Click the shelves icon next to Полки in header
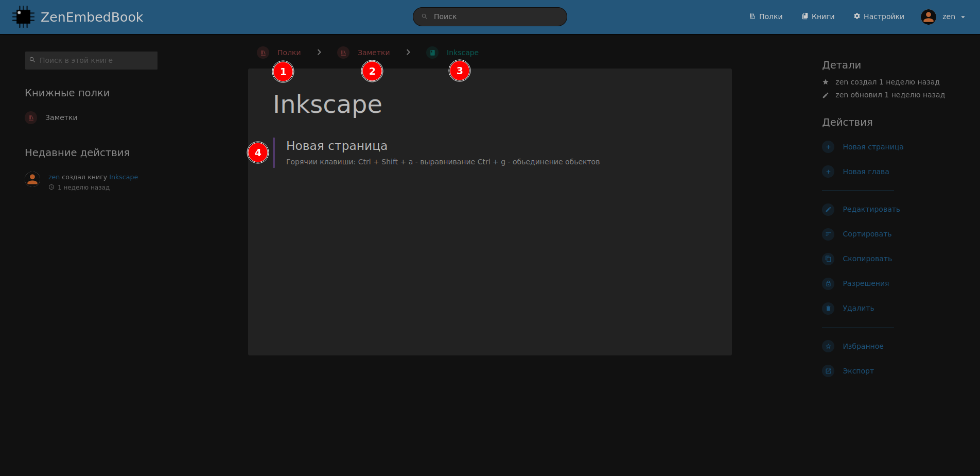 click(x=752, y=16)
